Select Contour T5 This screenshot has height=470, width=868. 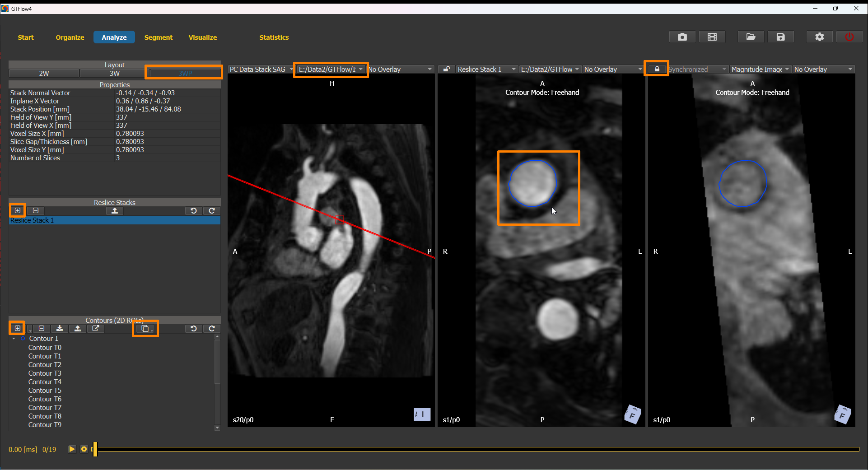[45, 391]
